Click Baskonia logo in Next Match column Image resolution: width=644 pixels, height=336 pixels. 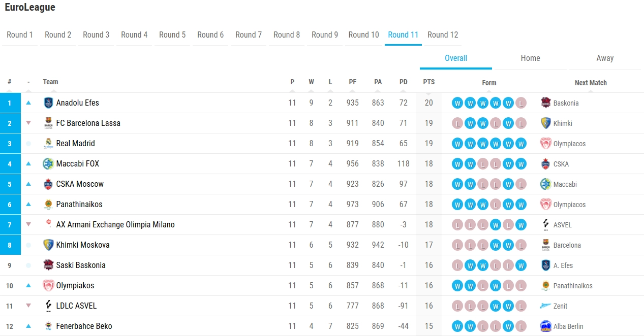pos(546,103)
